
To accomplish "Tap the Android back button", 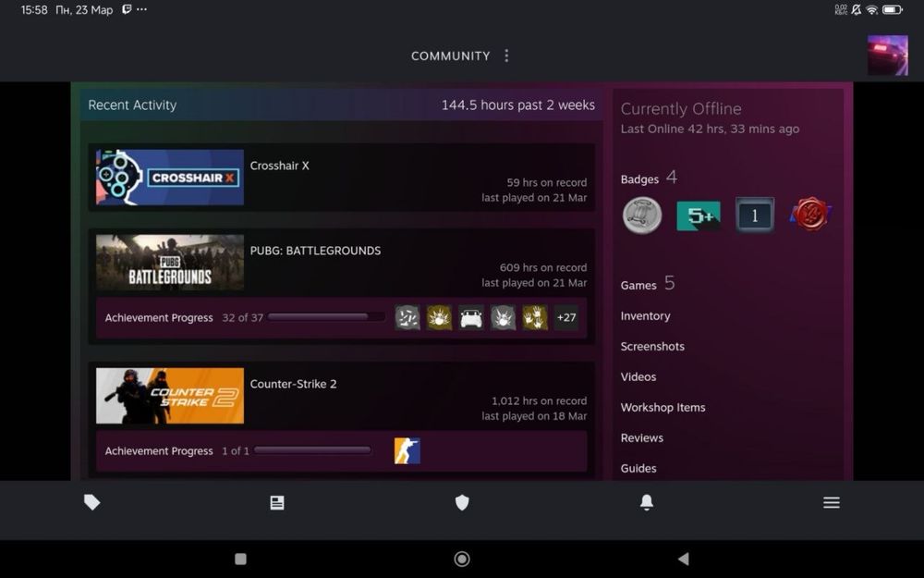I will click(x=684, y=559).
